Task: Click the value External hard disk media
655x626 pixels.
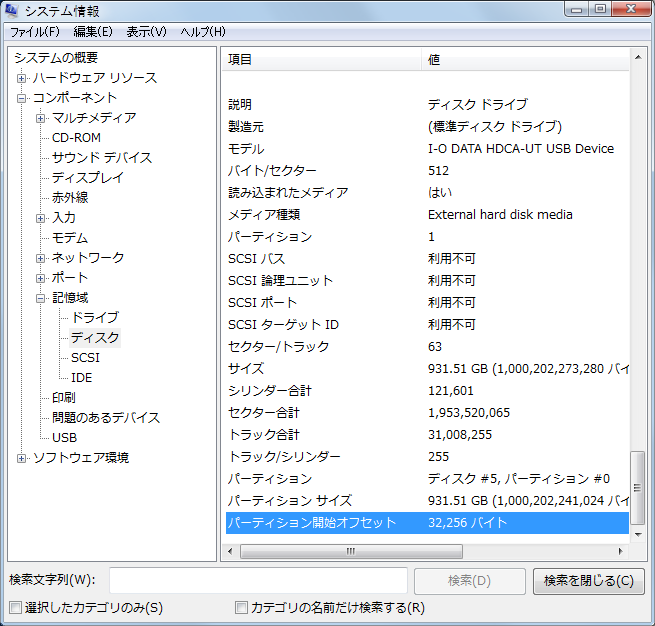Action: pos(500,215)
